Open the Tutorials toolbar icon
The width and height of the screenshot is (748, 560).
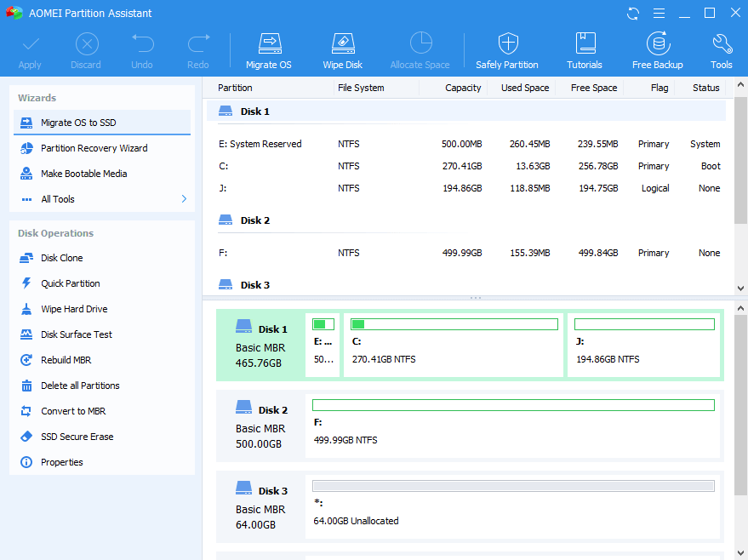[x=585, y=50]
